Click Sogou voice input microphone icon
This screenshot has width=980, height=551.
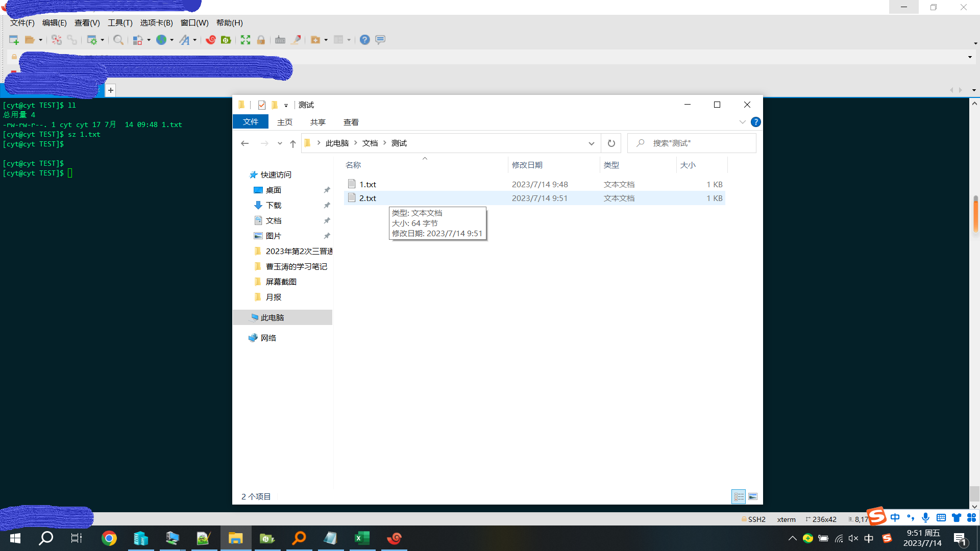point(926,518)
